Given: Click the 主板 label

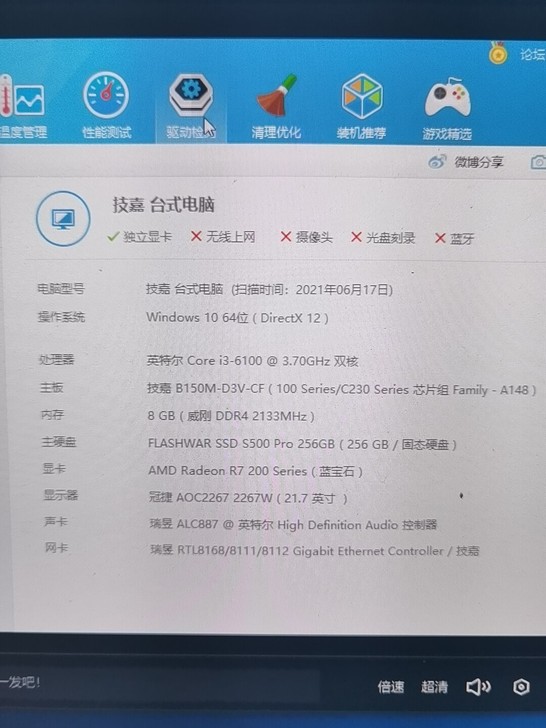Looking at the screenshot, I should [x=52, y=387].
